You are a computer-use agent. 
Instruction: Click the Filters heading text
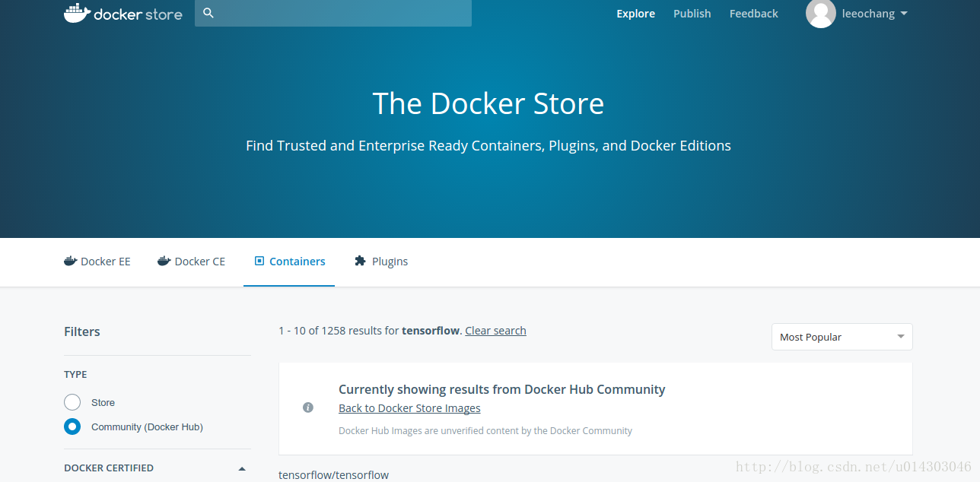82,331
